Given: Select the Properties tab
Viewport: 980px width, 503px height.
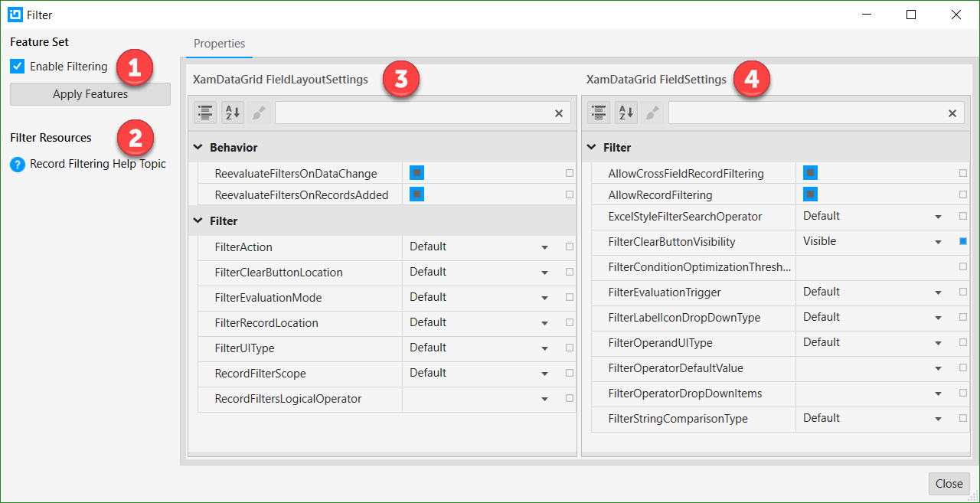Looking at the screenshot, I should point(219,44).
